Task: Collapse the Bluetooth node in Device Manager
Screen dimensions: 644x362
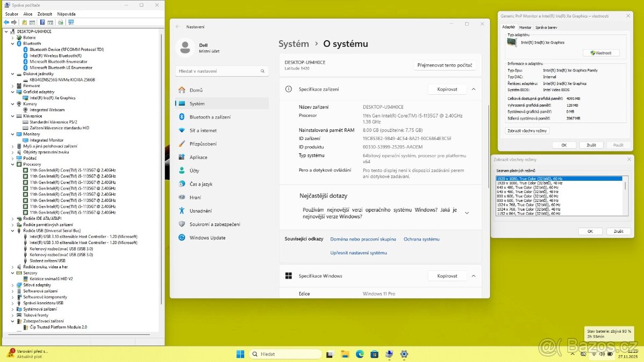Action: tap(12, 43)
